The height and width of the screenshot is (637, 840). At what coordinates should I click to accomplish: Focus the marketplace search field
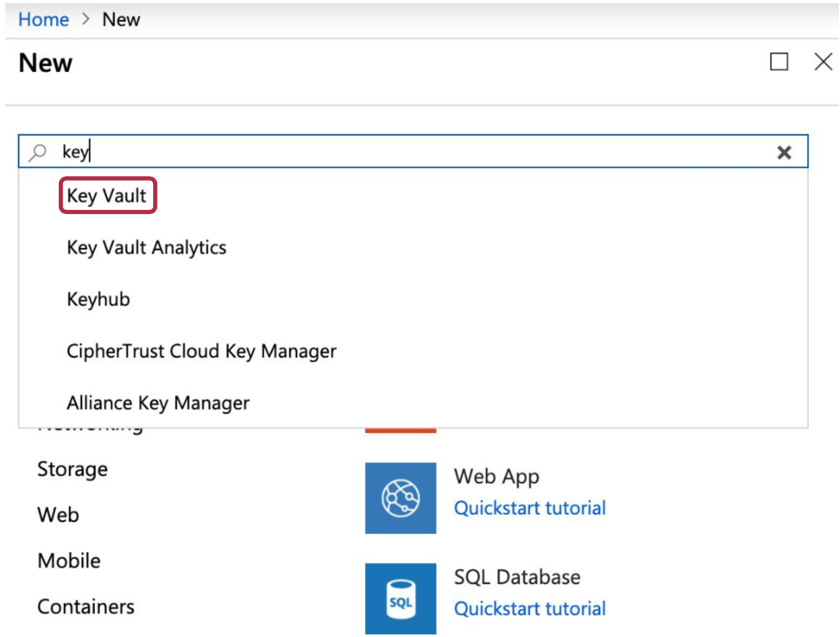point(413,152)
